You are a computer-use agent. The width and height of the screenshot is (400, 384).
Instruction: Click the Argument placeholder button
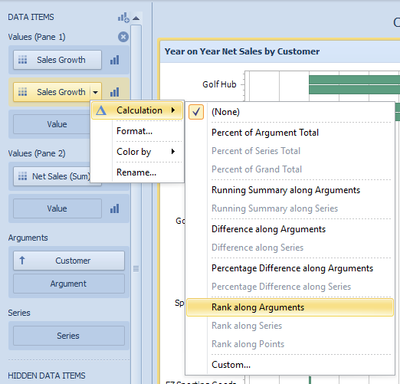(69, 284)
